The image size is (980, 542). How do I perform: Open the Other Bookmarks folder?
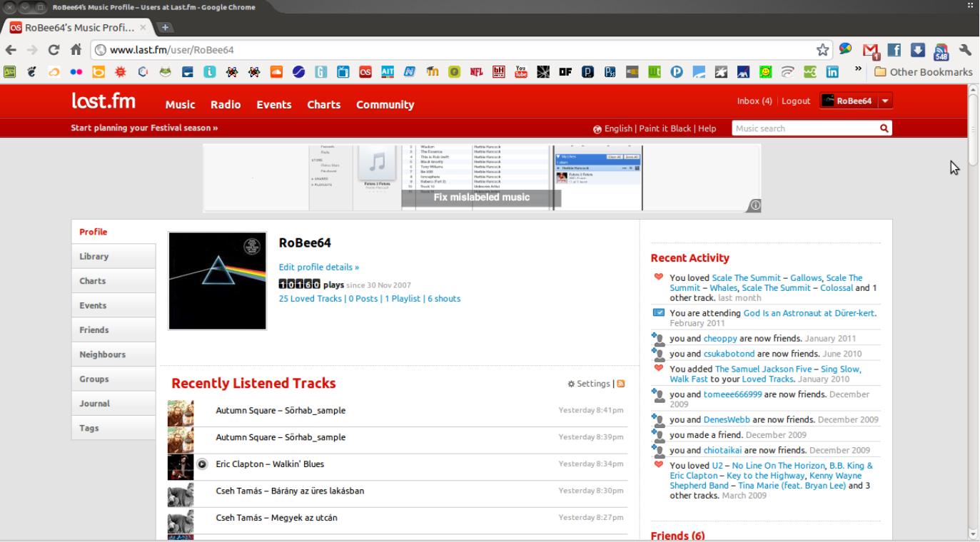[924, 72]
